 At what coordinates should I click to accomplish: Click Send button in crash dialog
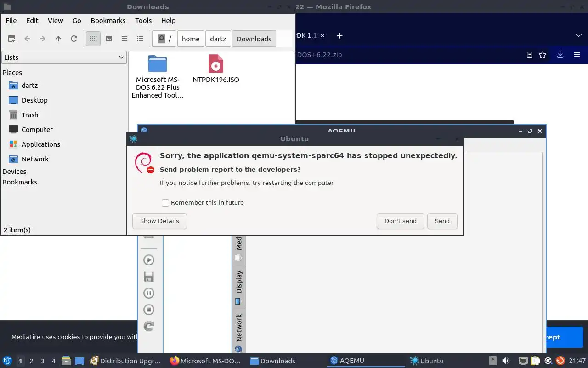coord(442,221)
